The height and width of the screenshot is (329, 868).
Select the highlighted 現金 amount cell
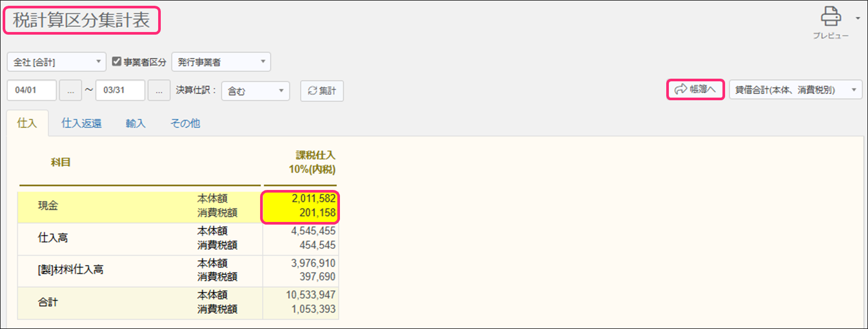point(300,206)
